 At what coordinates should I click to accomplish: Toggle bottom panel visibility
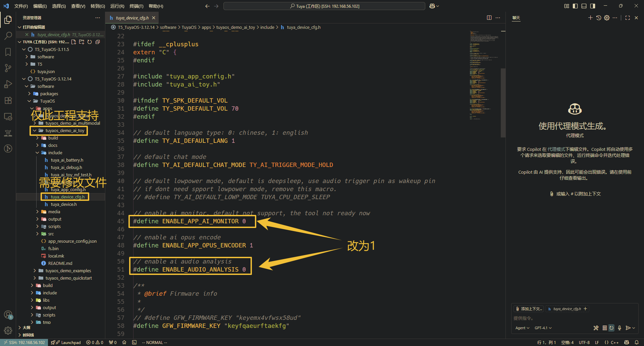(x=584, y=6)
